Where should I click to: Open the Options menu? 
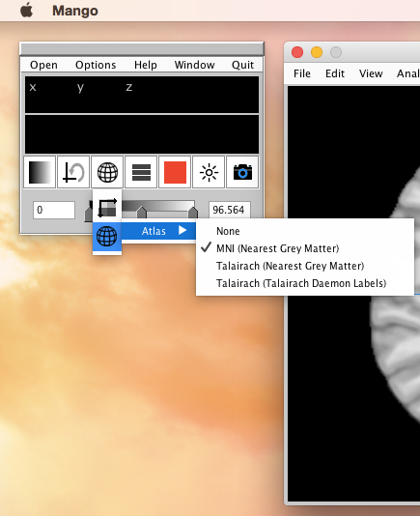[x=96, y=65]
